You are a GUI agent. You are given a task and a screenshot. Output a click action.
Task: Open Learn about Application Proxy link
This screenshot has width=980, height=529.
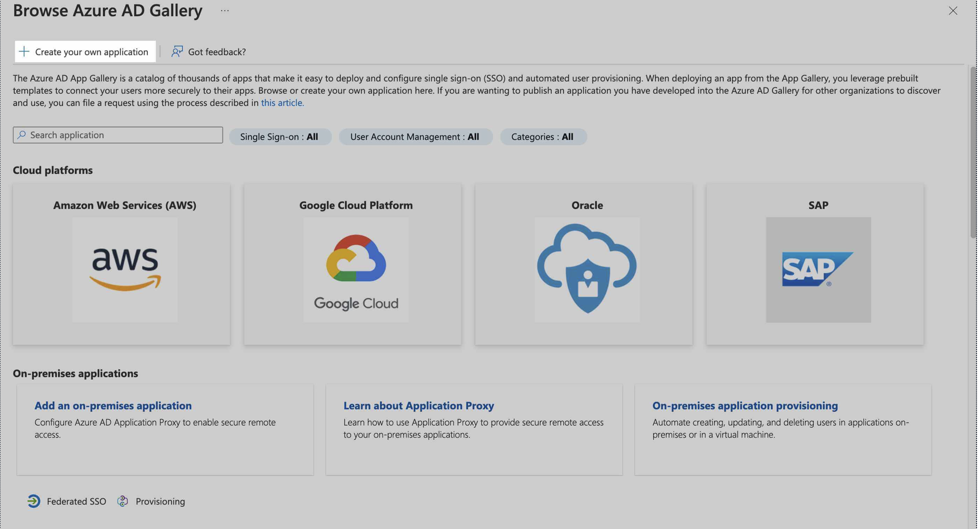coord(419,405)
